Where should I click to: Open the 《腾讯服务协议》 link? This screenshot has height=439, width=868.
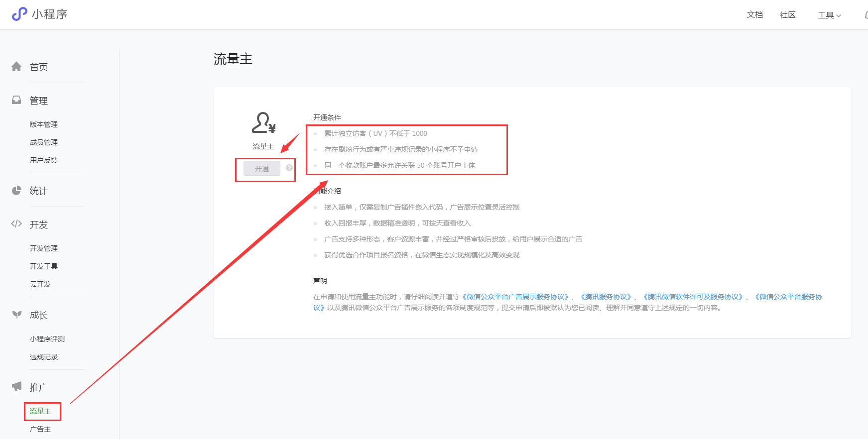(x=606, y=297)
